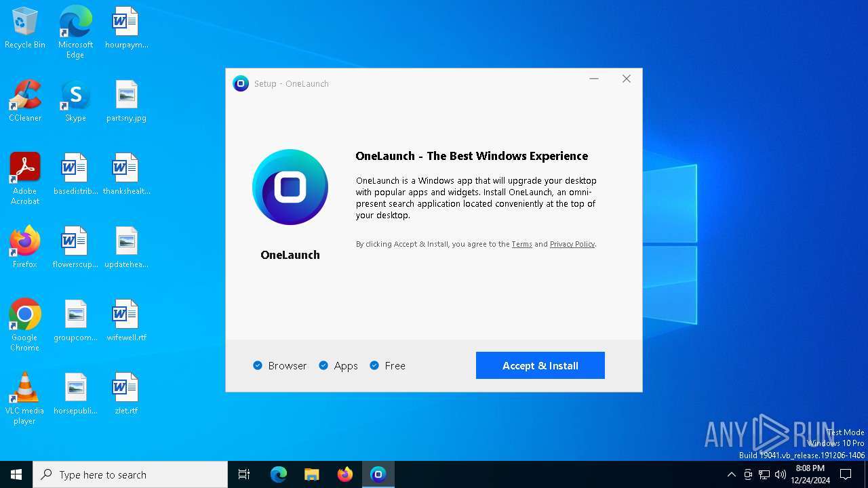The height and width of the screenshot is (488, 868).
Task: Launch Firefox from the taskbar
Action: click(345, 474)
